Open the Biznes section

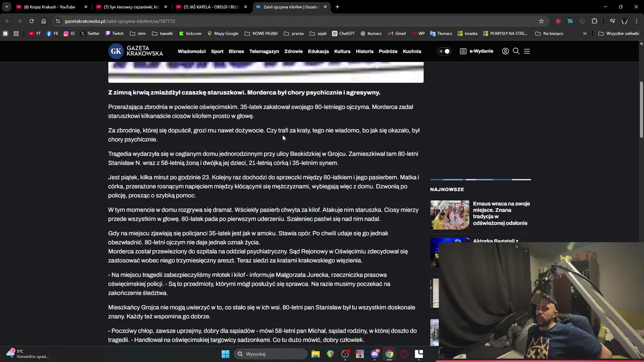[x=236, y=51]
